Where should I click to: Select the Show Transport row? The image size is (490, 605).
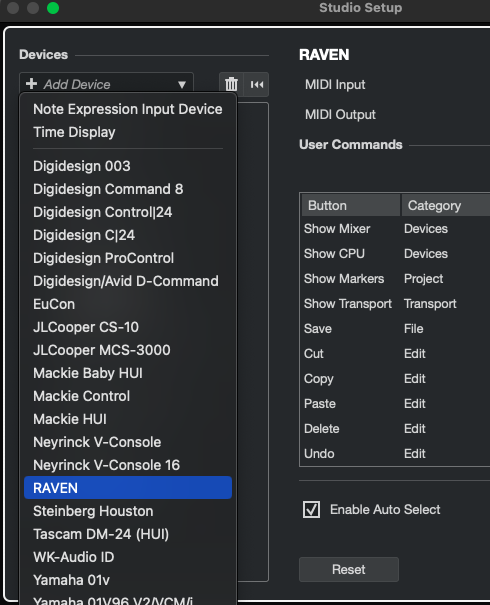[x=395, y=304]
